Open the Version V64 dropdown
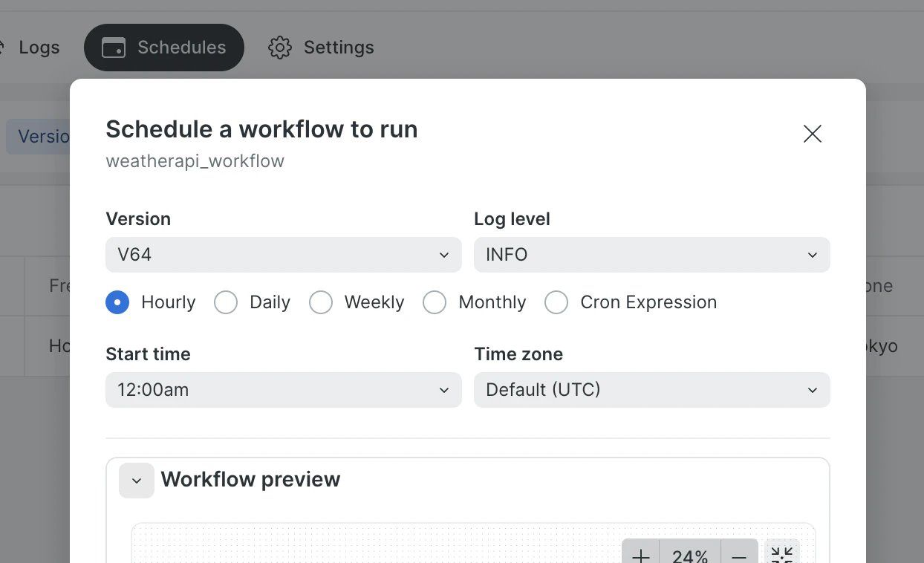 284,255
